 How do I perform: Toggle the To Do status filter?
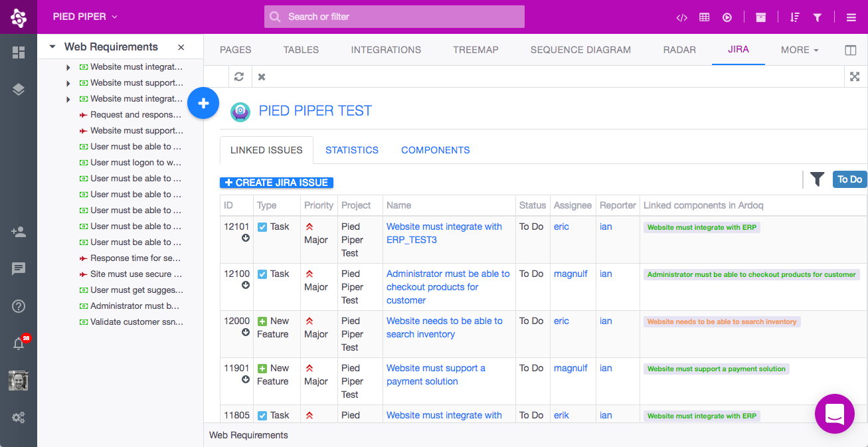coord(849,179)
